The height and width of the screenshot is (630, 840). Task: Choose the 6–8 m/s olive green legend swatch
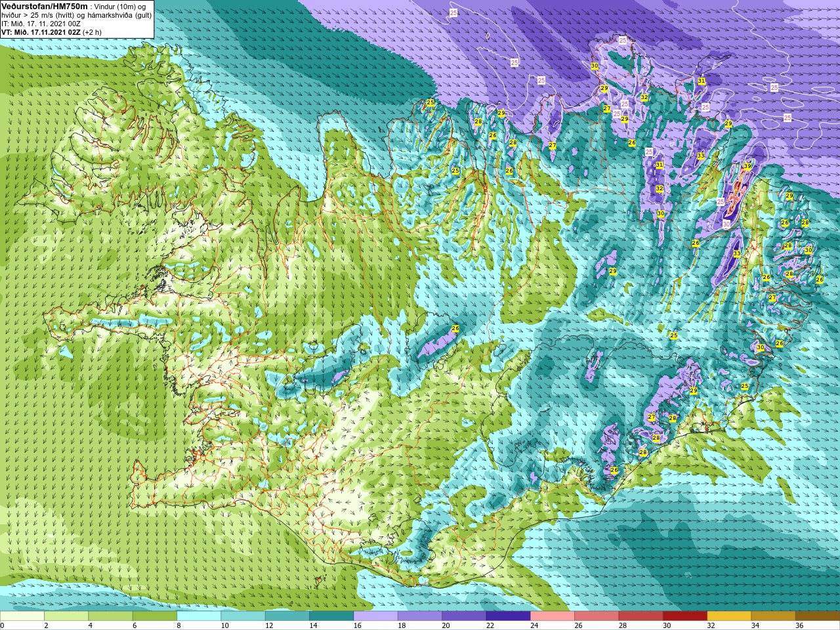[155, 616]
